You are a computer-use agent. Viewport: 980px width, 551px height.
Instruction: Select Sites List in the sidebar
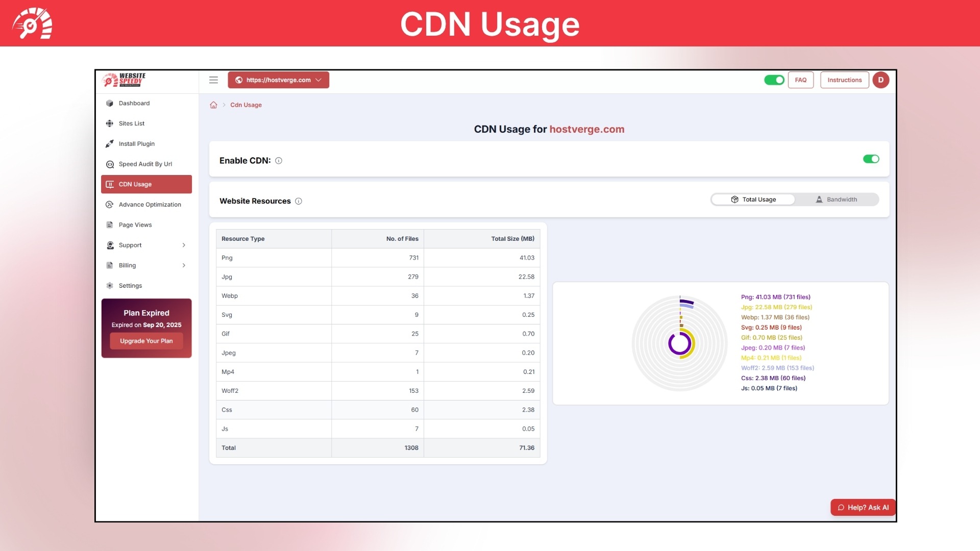[x=132, y=123]
